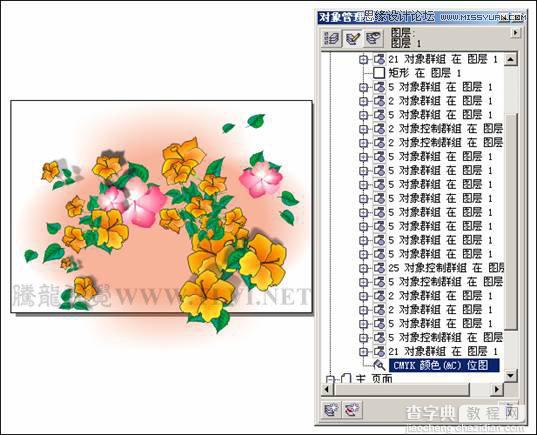The width and height of the screenshot is (537, 435).
Task: Click the horizontal scrollbar left arrow
Action: coord(327,389)
